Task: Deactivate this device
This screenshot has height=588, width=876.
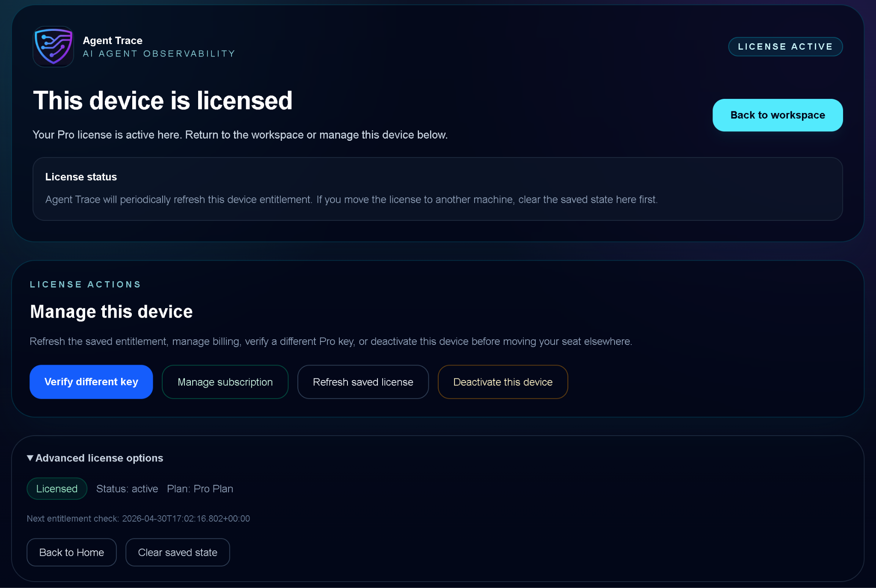Action: click(503, 382)
